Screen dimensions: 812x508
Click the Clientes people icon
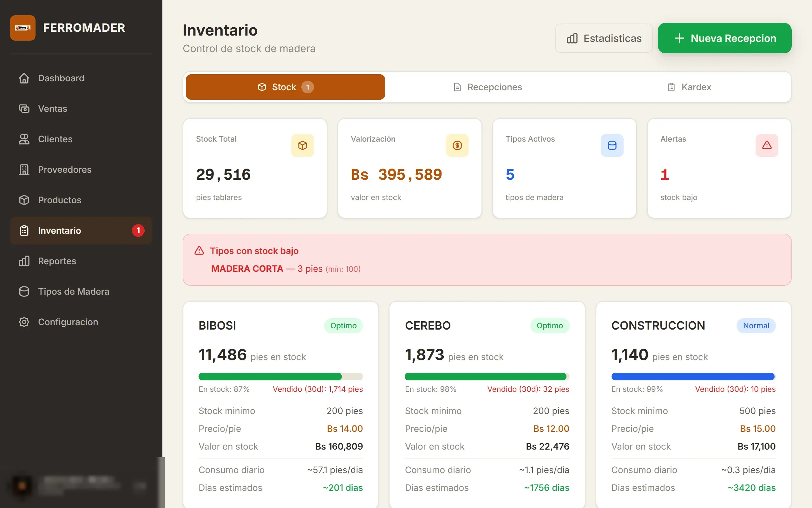(24, 139)
